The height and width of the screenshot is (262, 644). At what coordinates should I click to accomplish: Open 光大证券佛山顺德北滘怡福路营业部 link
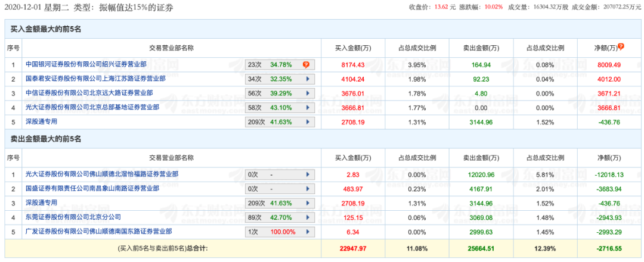(102, 174)
